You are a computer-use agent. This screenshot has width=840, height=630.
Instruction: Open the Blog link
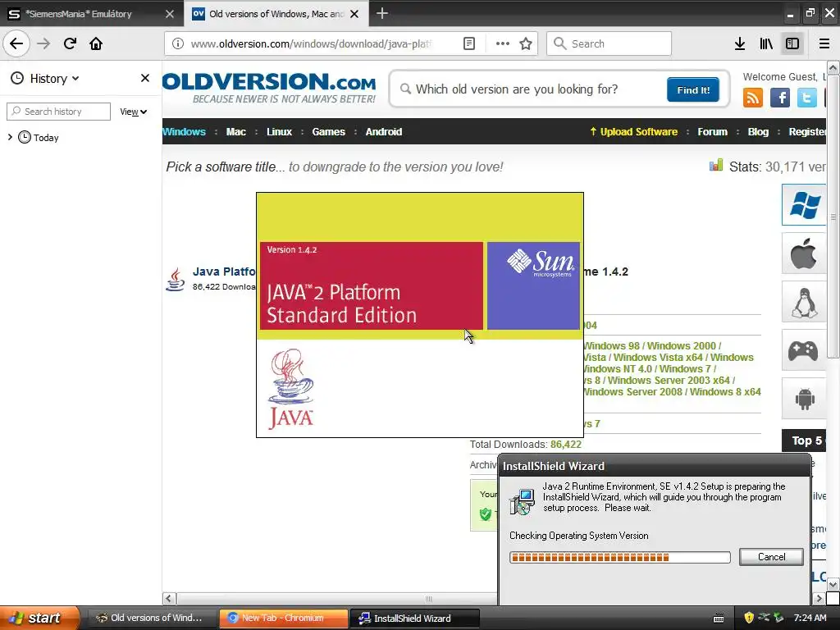tap(758, 132)
